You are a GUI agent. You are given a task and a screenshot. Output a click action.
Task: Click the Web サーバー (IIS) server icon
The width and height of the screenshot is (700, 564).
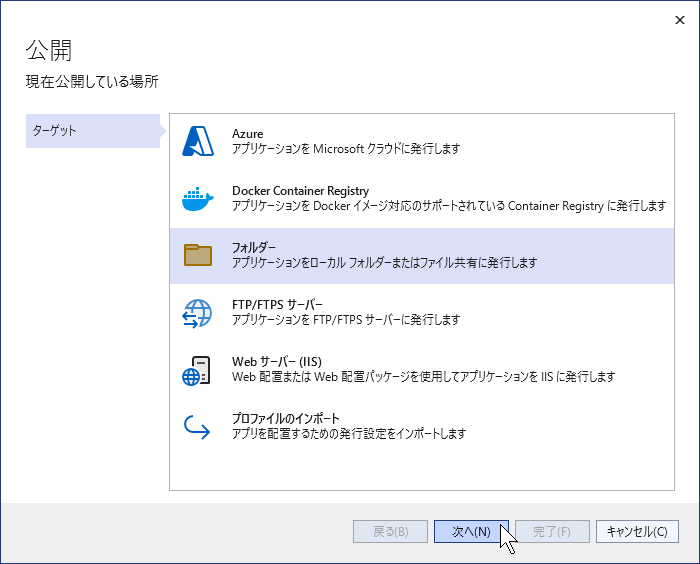(x=196, y=370)
